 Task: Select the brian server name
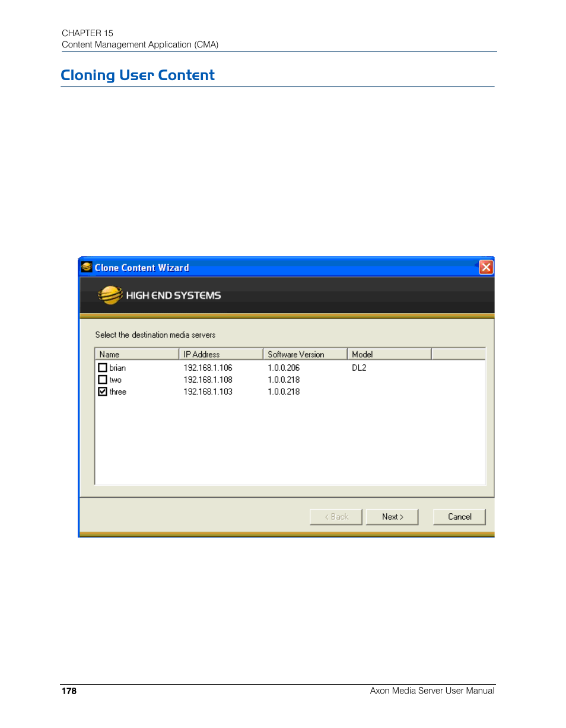(117, 368)
